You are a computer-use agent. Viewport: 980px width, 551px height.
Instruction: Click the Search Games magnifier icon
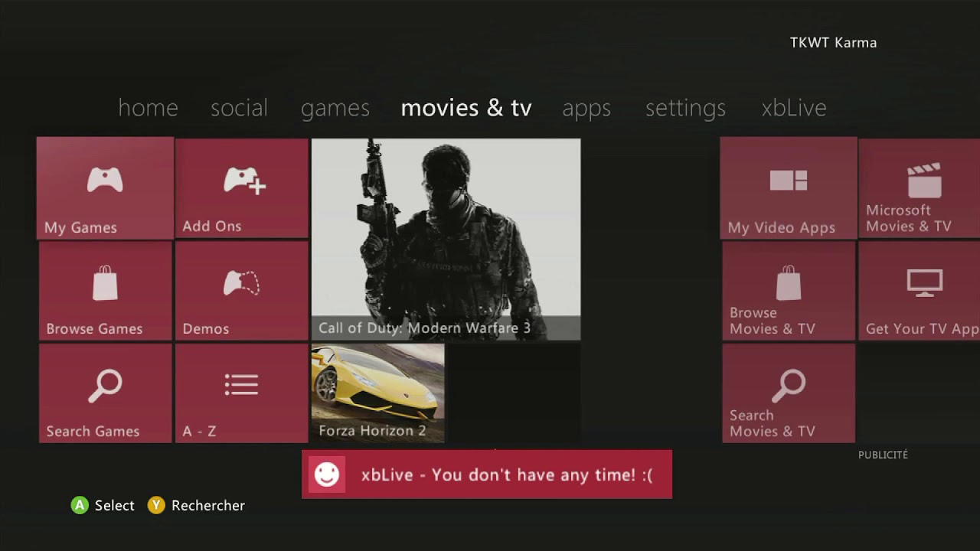[105, 386]
